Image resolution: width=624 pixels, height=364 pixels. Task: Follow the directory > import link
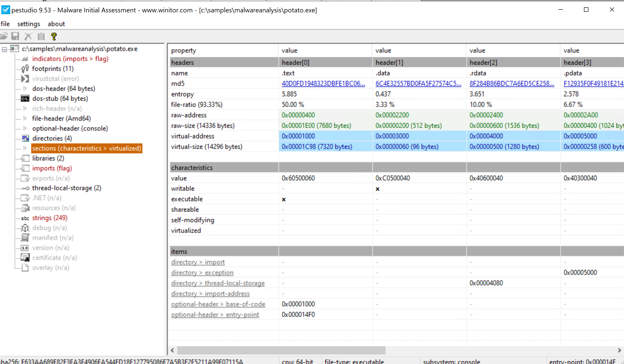198,262
